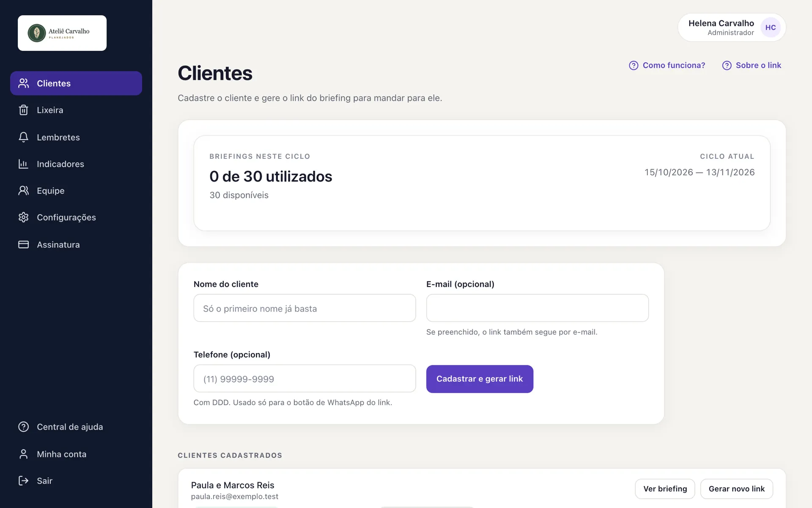
Task: Click Ver briefing for Paula e Marcos Reis
Action: click(x=665, y=489)
